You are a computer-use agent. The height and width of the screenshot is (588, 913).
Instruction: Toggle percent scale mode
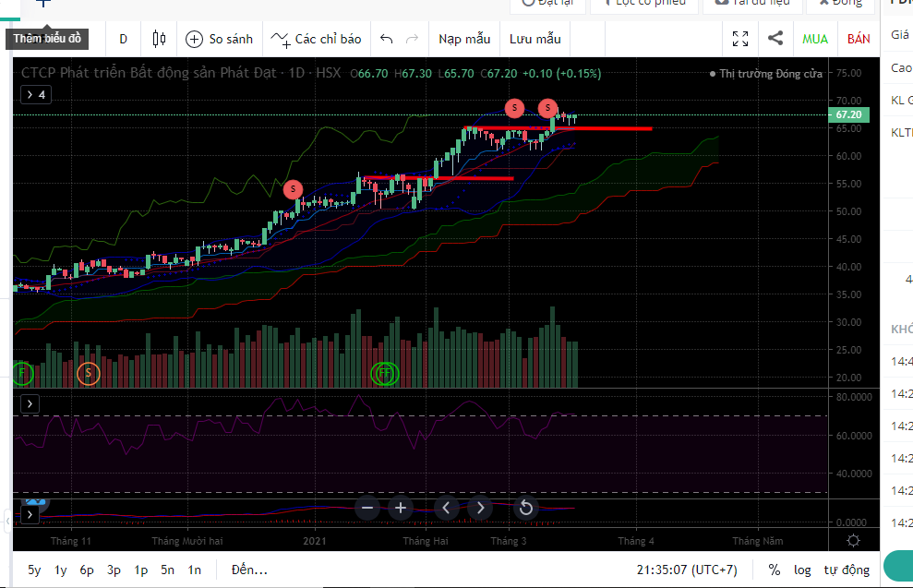(x=774, y=570)
